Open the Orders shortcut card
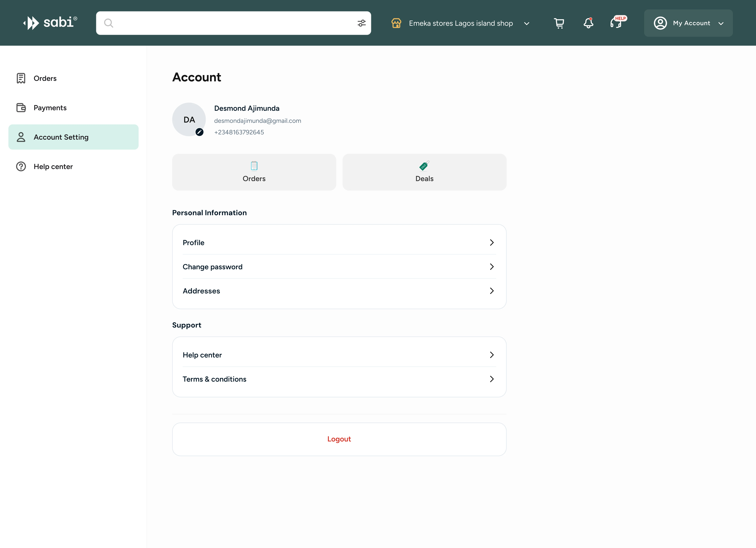Viewport: 756px width, 548px height. click(254, 172)
